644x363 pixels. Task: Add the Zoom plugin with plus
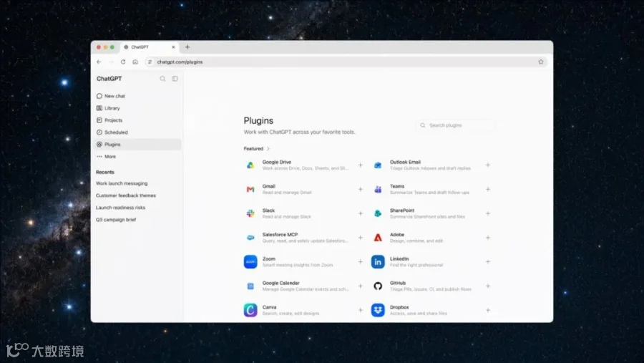click(360, 262)
